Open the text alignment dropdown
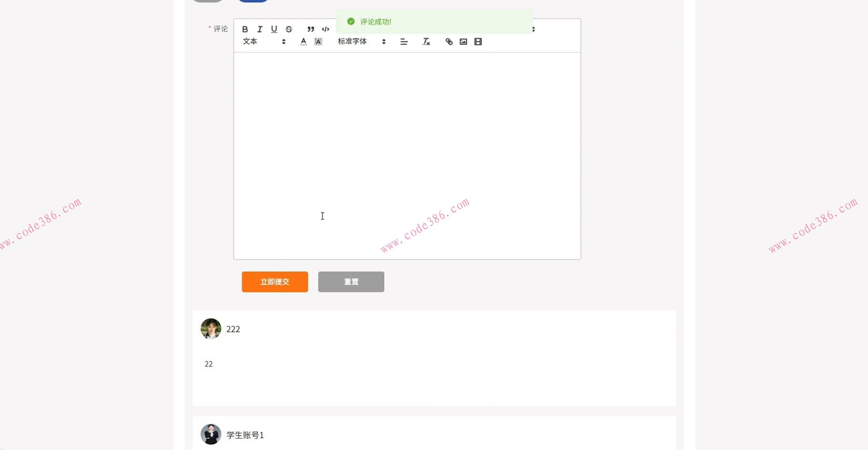 (404, 42)
